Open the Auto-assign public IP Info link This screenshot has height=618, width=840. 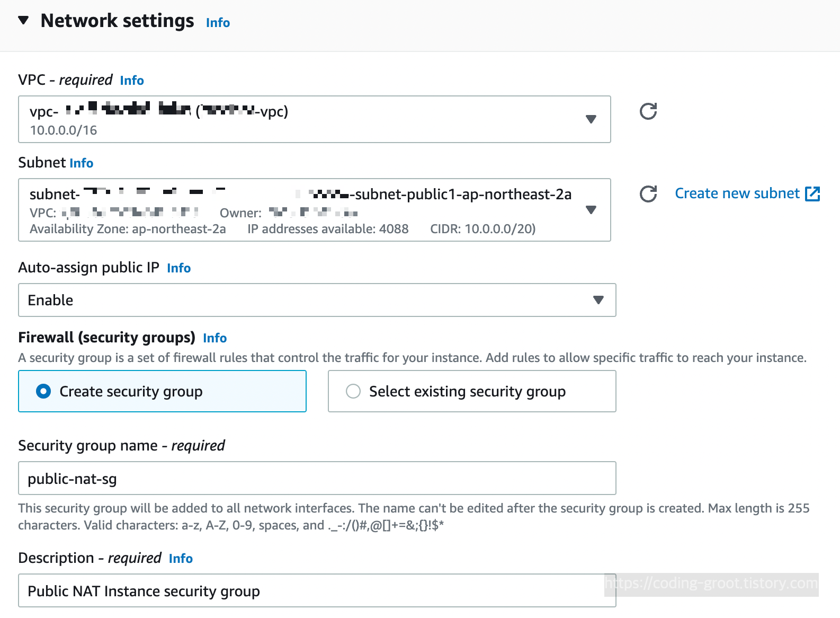click(179, 268)
